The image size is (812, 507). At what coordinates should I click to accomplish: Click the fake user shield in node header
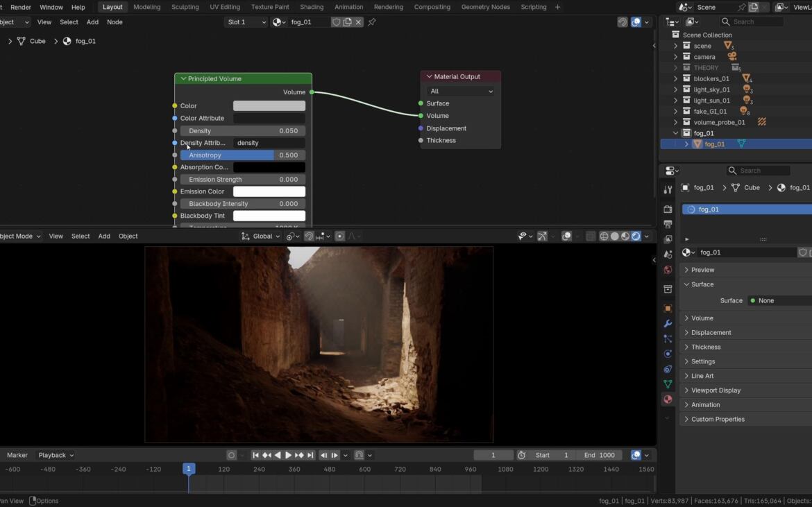point(337,22)
